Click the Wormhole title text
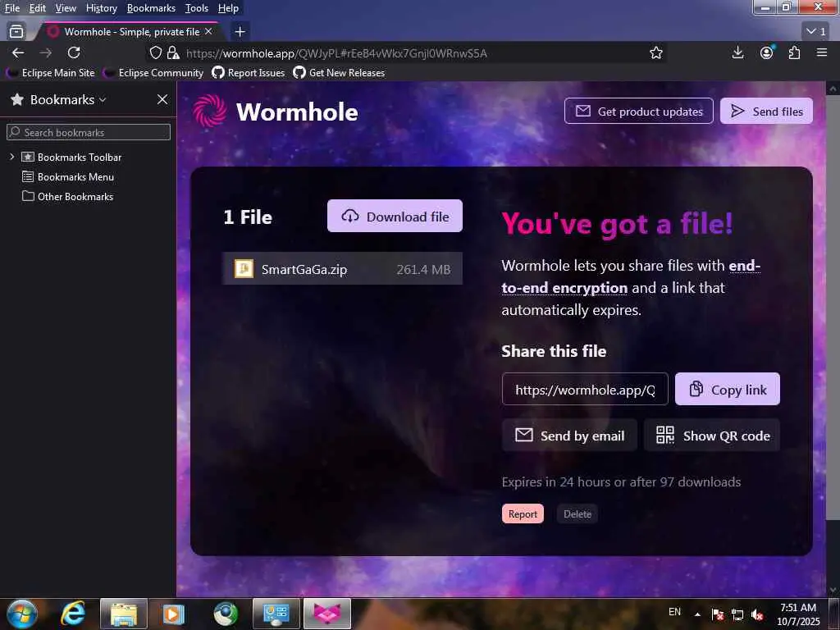This screenshot has height=630, width=840. click(297, 112)
